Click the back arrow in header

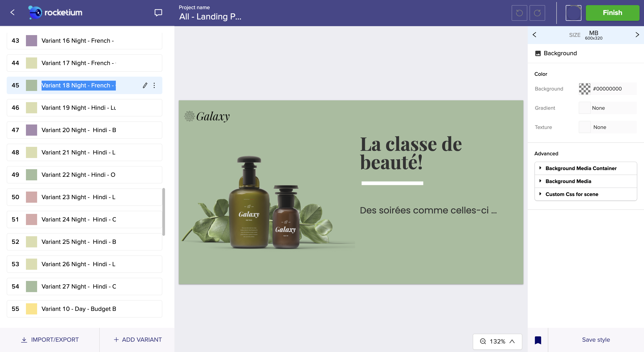click(13, 12)
